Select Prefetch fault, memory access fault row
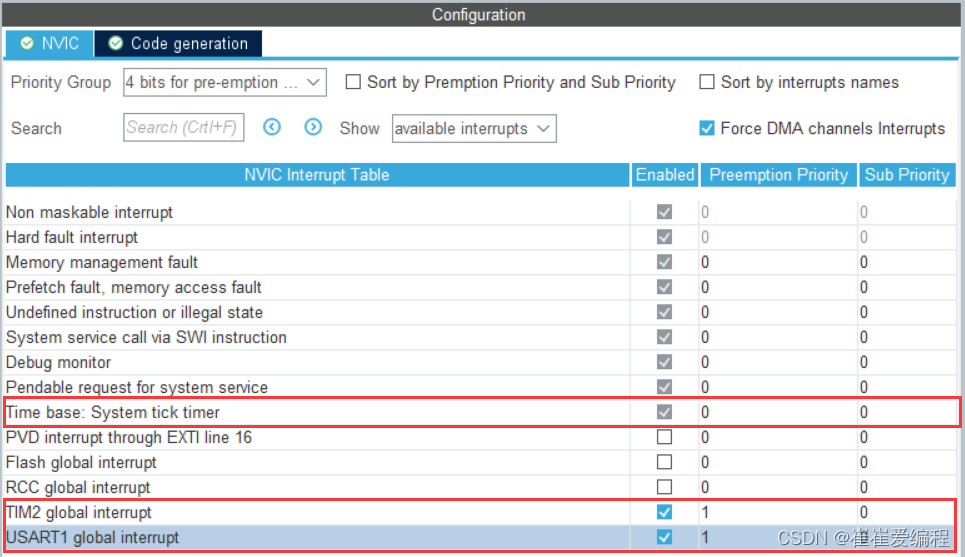 (480, 287)
